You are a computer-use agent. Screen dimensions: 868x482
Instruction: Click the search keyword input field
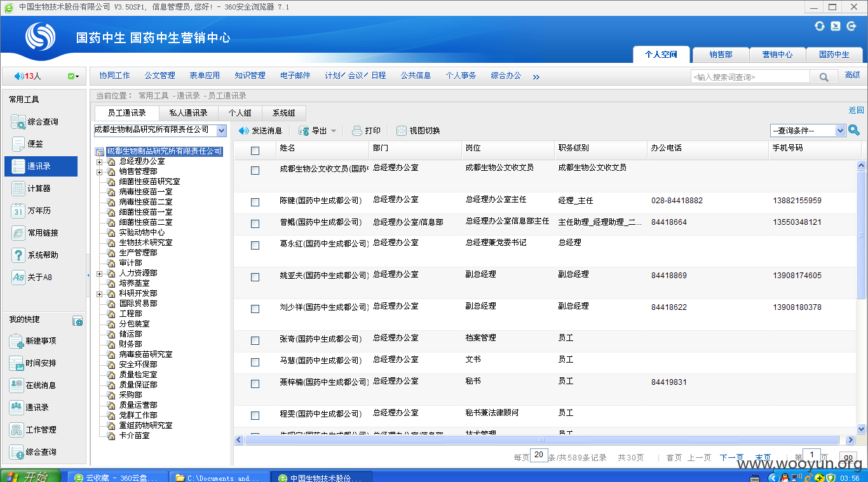[750, 77]
